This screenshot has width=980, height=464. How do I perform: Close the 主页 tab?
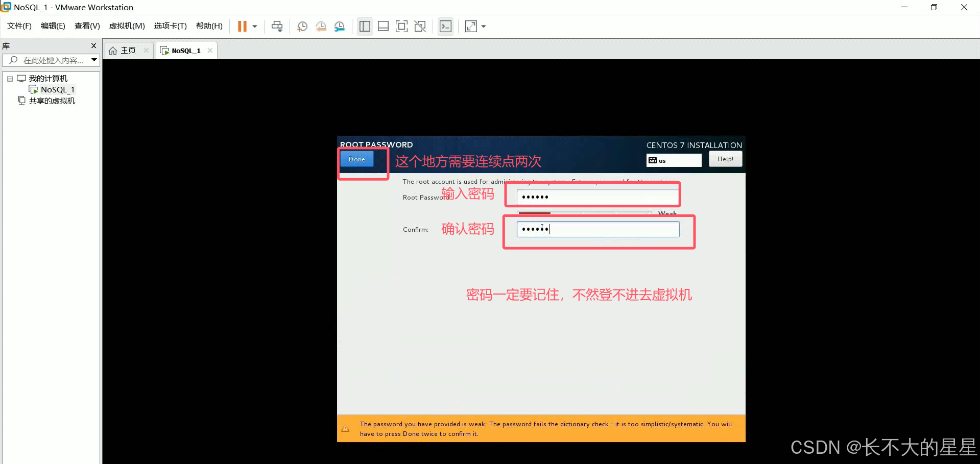(147, 50)
